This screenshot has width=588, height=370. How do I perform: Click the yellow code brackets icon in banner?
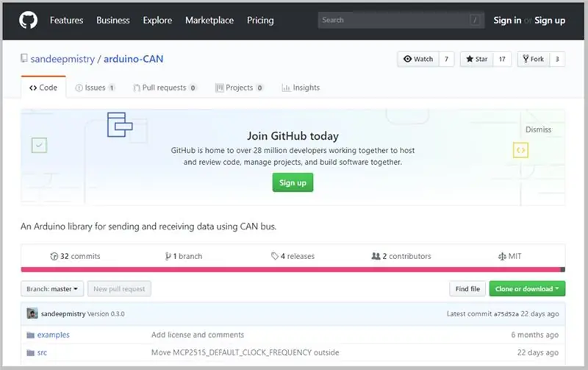point(520,150)
